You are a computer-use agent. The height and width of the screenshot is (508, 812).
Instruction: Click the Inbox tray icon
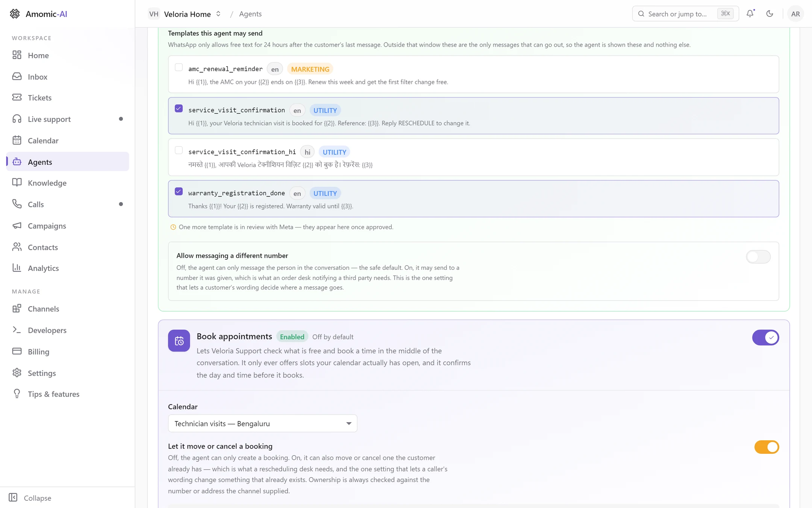(17, 76)
